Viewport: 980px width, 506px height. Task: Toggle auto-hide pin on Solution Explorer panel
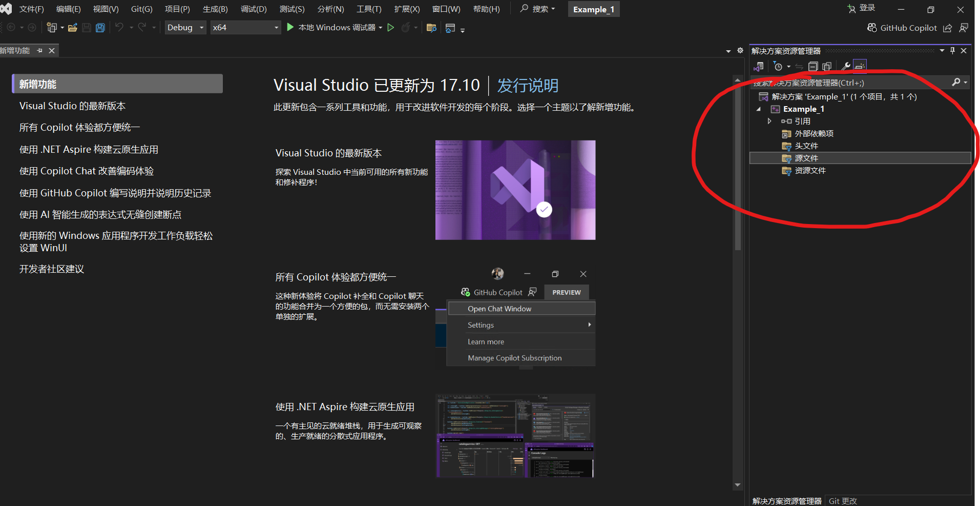(x=952, y=50)
